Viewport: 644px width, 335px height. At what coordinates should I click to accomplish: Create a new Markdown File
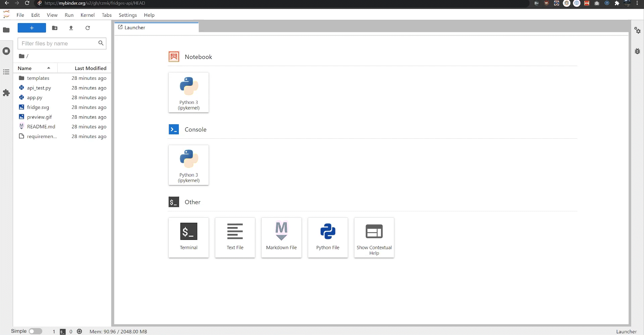[281, 238]
